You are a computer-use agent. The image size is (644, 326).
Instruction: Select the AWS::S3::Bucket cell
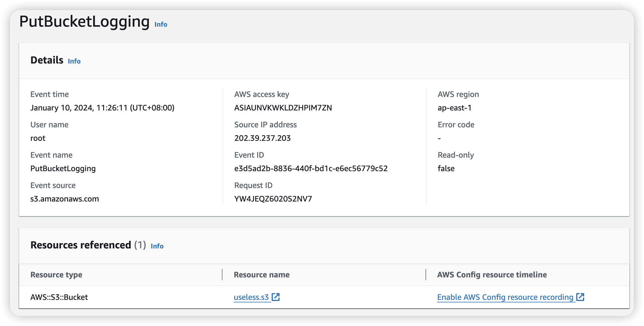[59, 297]
